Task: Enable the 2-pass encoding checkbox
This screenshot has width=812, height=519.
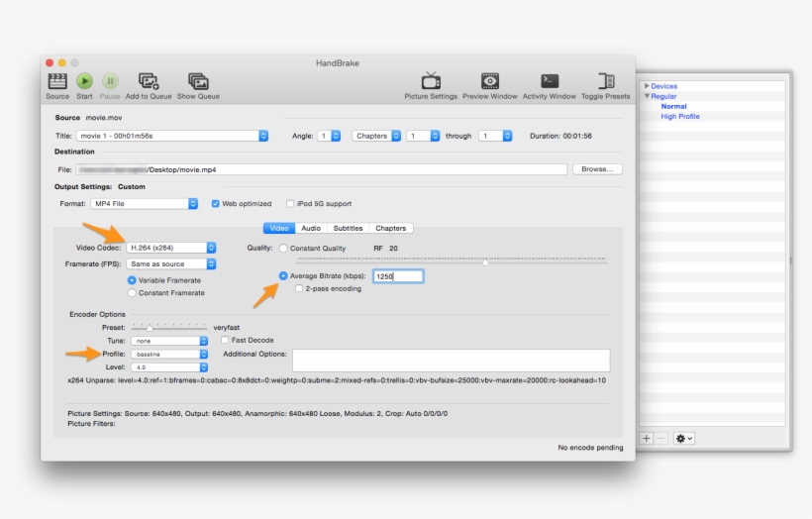Action: click(x=299, y=288)
